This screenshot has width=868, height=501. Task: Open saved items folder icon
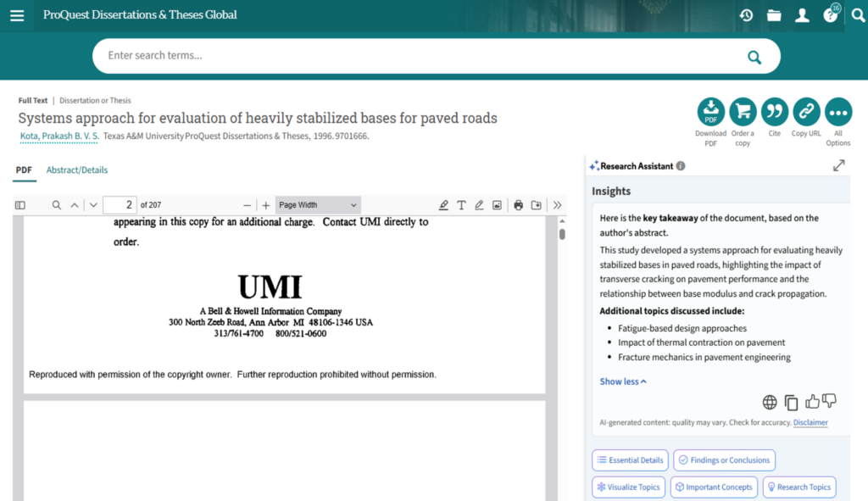pyautogui.click(x=774, y=15)
